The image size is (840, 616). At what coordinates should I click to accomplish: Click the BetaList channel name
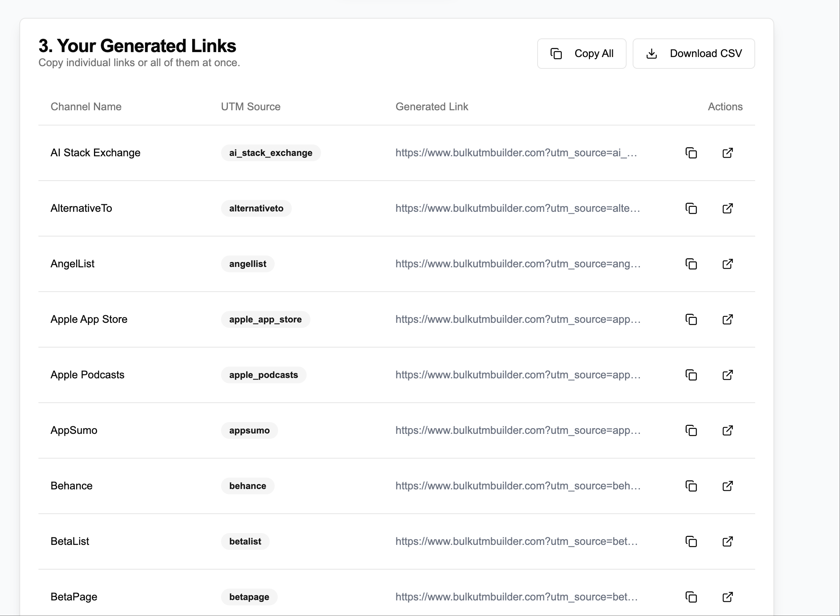pyautogui.click(x=70, y=541)
